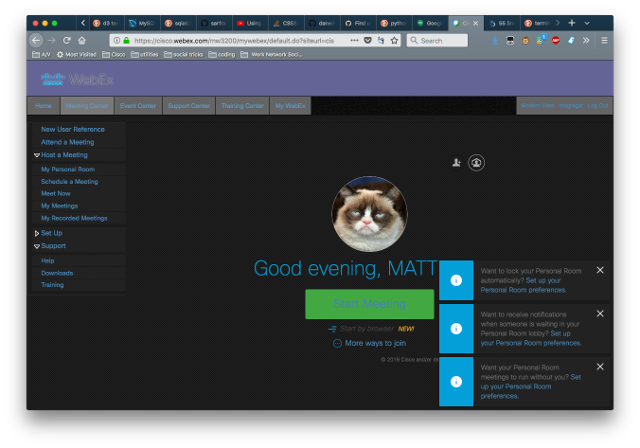
Task: Click the invite person icon above avatar
Action: click(456, 163)
